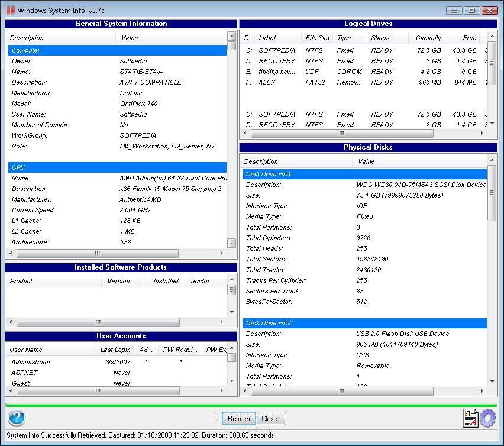Open the help question mark icon
This screenshot has height=446, width=504.
(17, 418)
